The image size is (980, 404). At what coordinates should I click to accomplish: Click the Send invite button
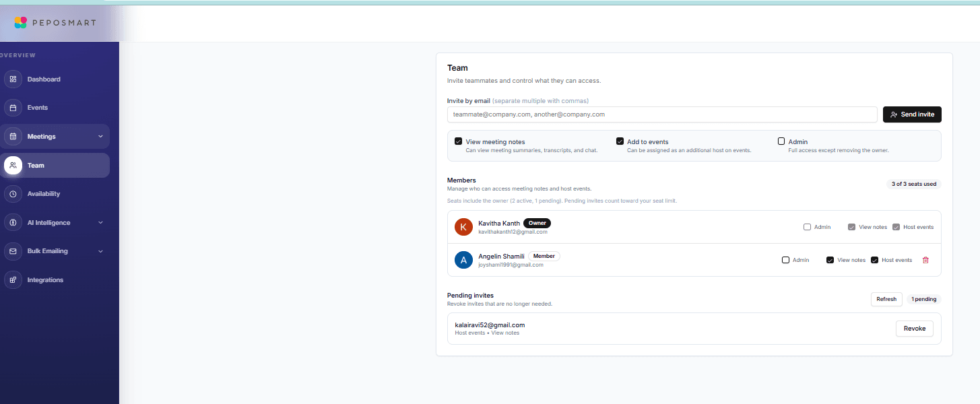(x=912, y=114)
